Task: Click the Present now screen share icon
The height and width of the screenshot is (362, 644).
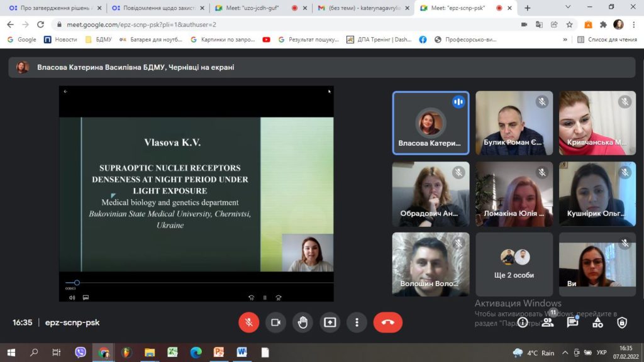Action: pos(330,322)
